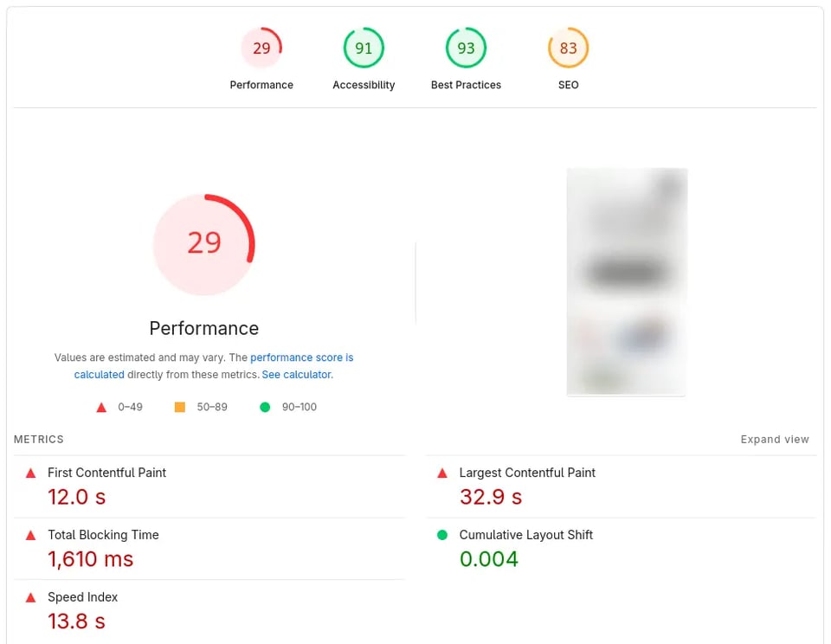831x644 pixels.
Task: Click the green circle 90–100 legend swatch
Action: pyautogui.click(x=265, y=407)
